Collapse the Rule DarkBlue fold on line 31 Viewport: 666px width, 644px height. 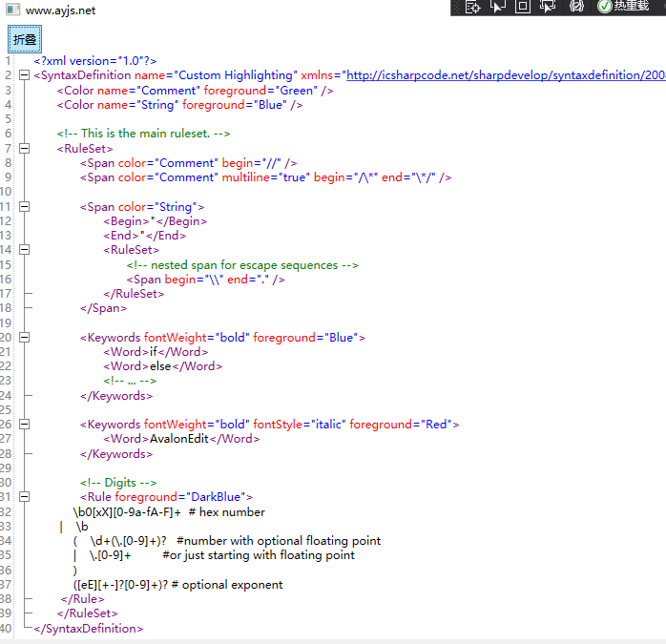tap(25, 497)
